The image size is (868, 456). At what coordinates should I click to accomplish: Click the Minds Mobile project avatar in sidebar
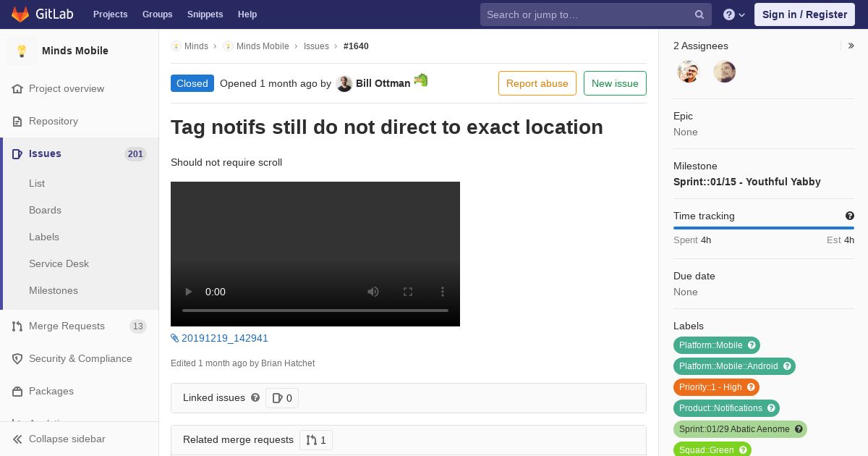coord(22,51)
